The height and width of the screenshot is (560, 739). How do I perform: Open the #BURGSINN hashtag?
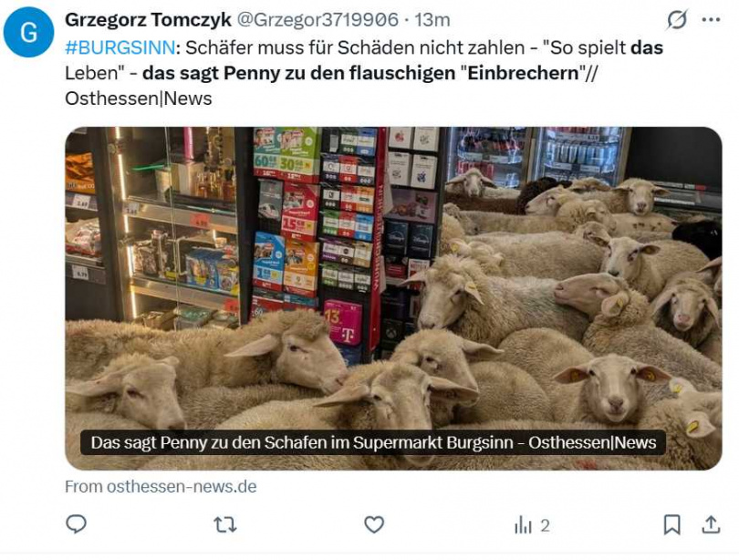[x=120, y=47]
